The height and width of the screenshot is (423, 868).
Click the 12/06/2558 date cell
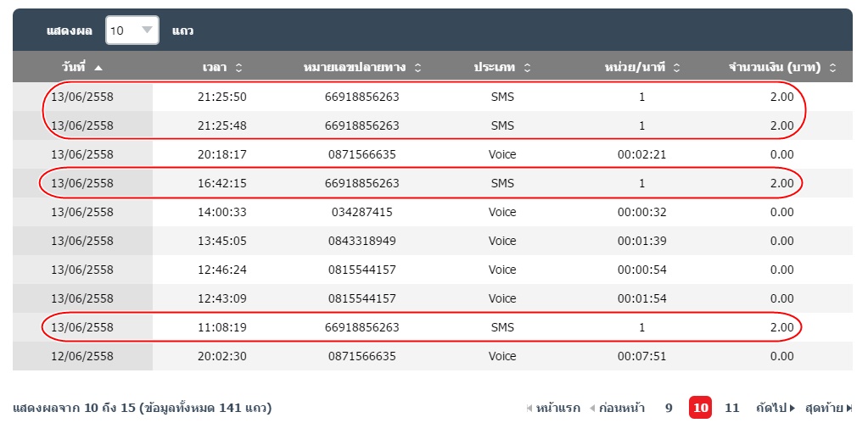[82, 356]
